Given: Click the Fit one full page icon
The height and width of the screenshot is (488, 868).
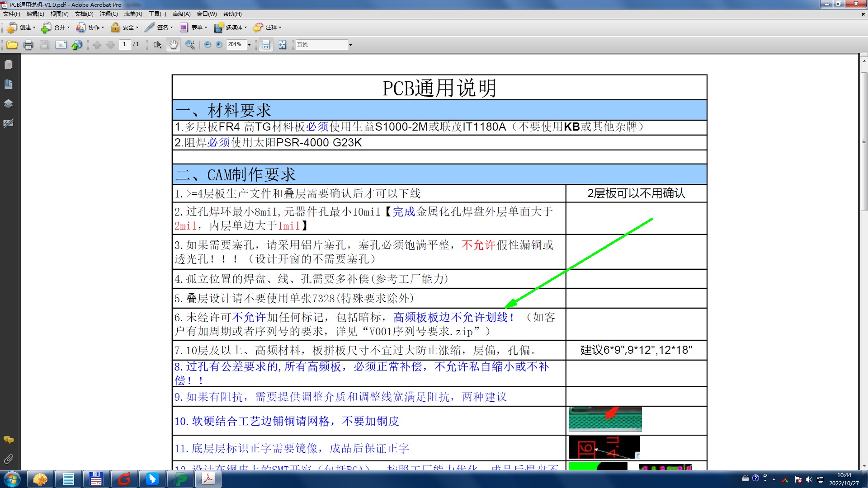Looking at the screenshot, I should click(x=282, y=45).
